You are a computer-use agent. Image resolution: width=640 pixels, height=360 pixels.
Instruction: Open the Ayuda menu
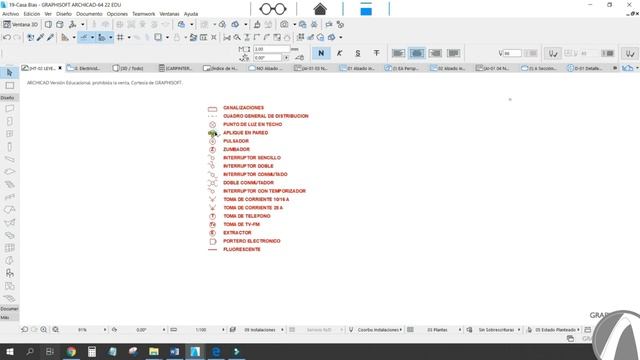point(191,14)
